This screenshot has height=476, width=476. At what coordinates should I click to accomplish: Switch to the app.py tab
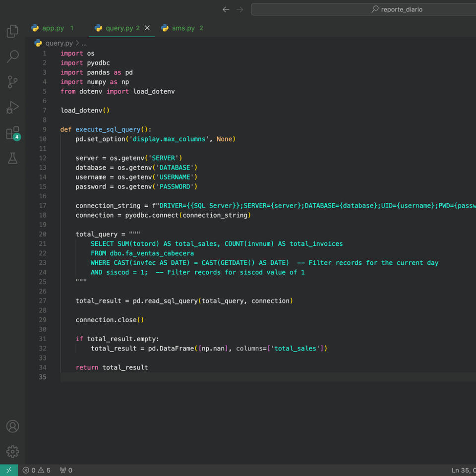(52, 28)
